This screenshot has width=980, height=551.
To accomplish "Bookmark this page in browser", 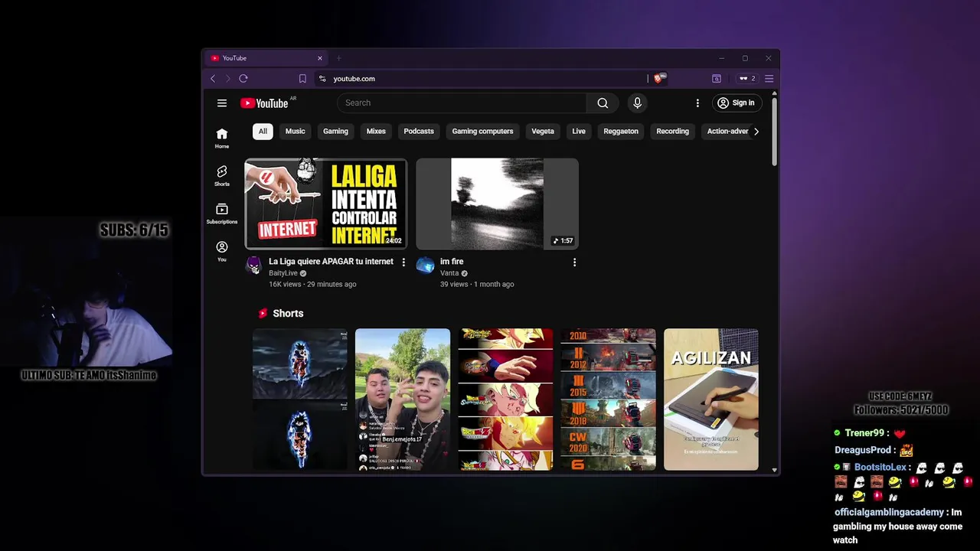I will 302,79.
